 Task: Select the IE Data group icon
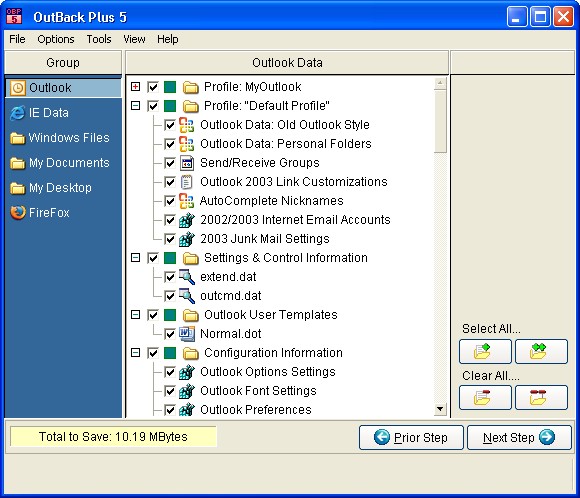click(x=17, y=113)
